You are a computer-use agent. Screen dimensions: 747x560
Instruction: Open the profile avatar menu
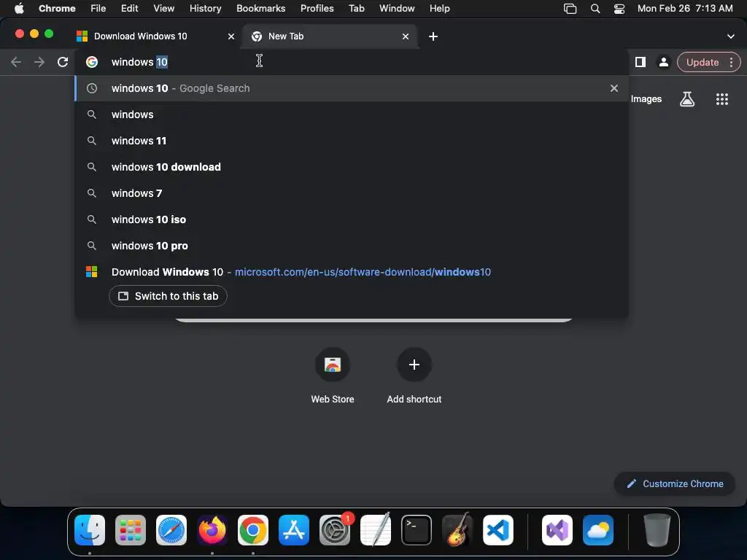click(663, 62)
